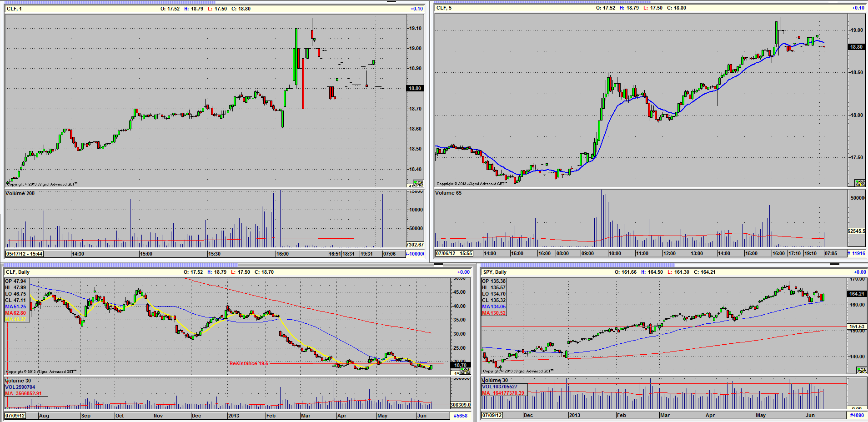Select the 'CLF, 5' symbol label
This screenshot has height=422, width=868.
tap(444, 8)
